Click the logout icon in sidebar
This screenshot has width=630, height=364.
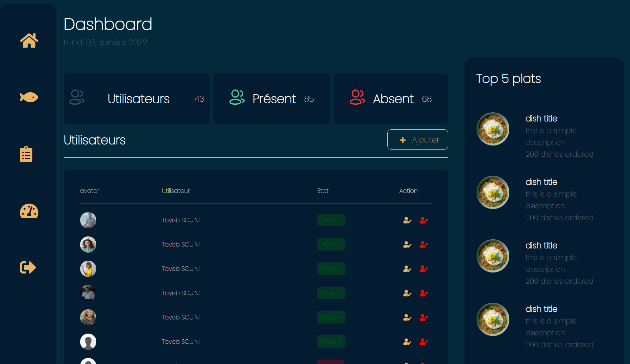(x=28, y=267)
